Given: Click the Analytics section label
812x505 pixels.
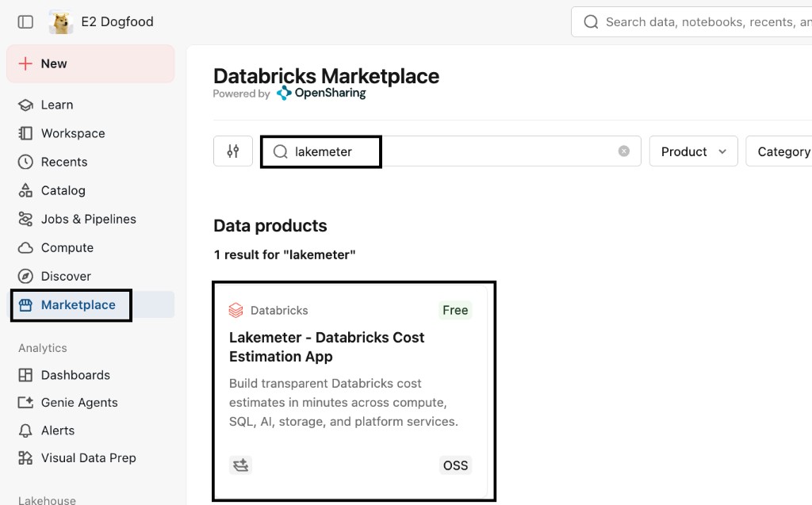Looking at the screenshot, I should tap(43, 348).
